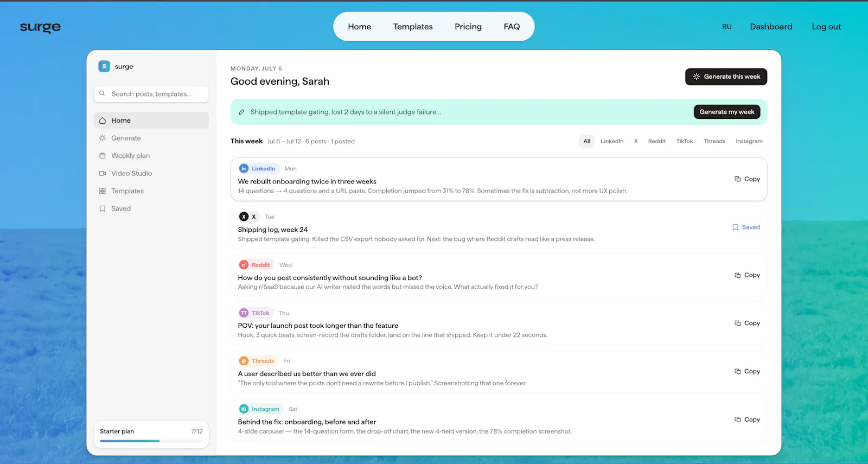
Task: Open the Dashboard link in the header
Action: click(x=771, y=27)
